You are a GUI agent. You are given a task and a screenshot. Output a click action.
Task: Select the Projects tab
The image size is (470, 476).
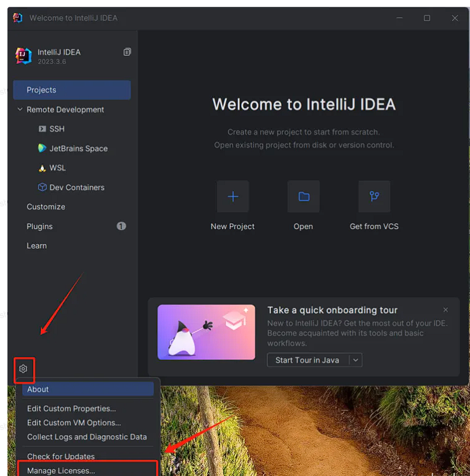pyautogui.click(x=72, y=90)
